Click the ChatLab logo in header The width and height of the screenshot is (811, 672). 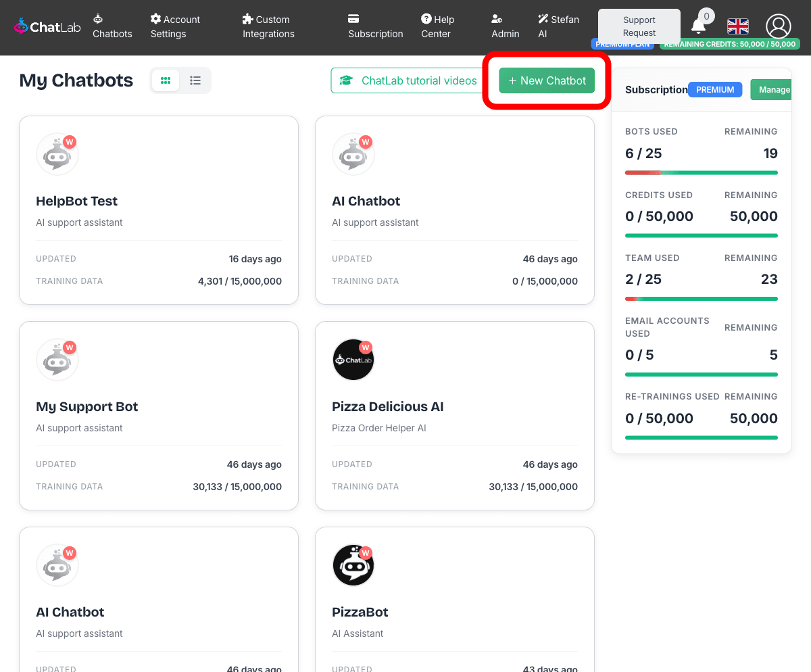pos(45,27)
